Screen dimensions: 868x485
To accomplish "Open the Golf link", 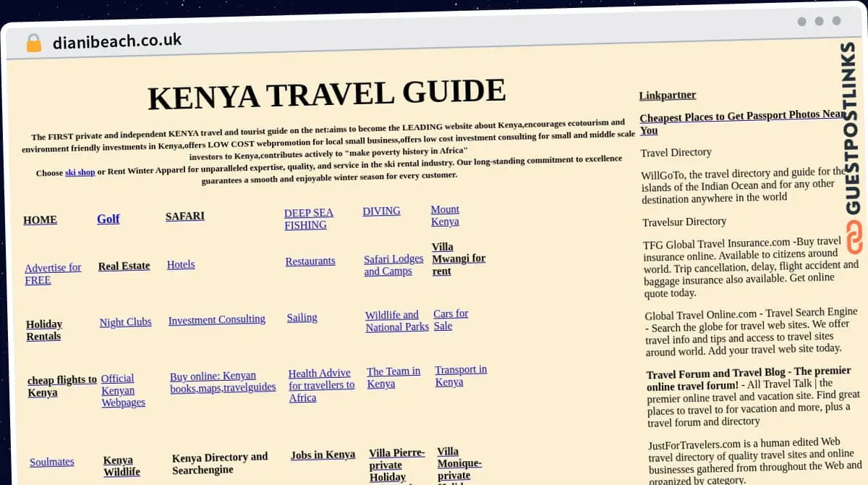I will [x=109, y=219].
